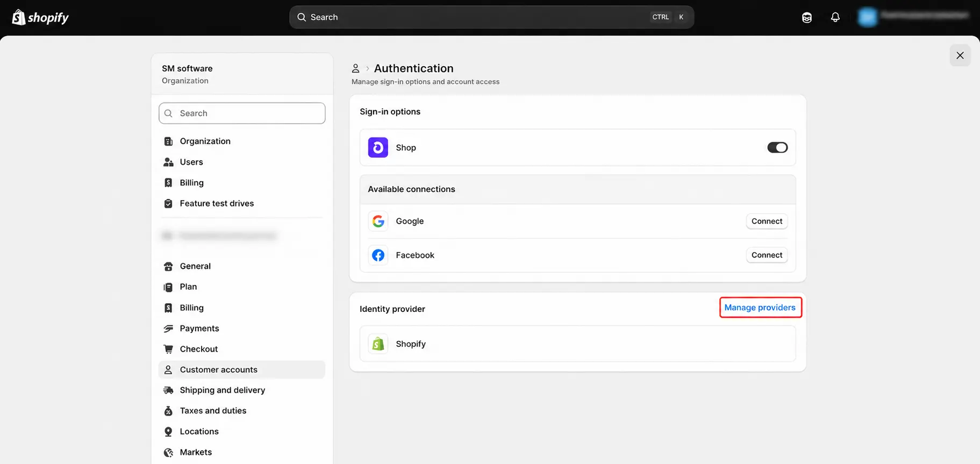
Task: Click the Checkout cart icon
Action: [168, 349]
